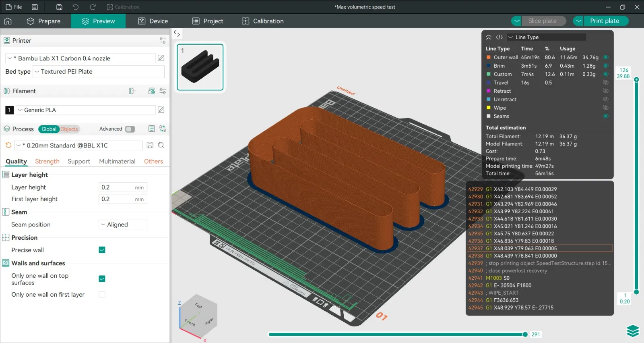Reset the process preset changes icon
Image resolution: width=644 pixels, height=343 pixels.
click(x=8, y=145)
